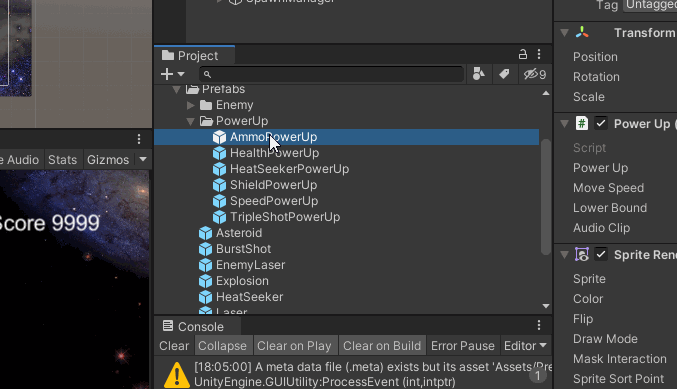Open the Project panel three-dot menu
This screenshot has width=677, height=389.
pos(539,54)
